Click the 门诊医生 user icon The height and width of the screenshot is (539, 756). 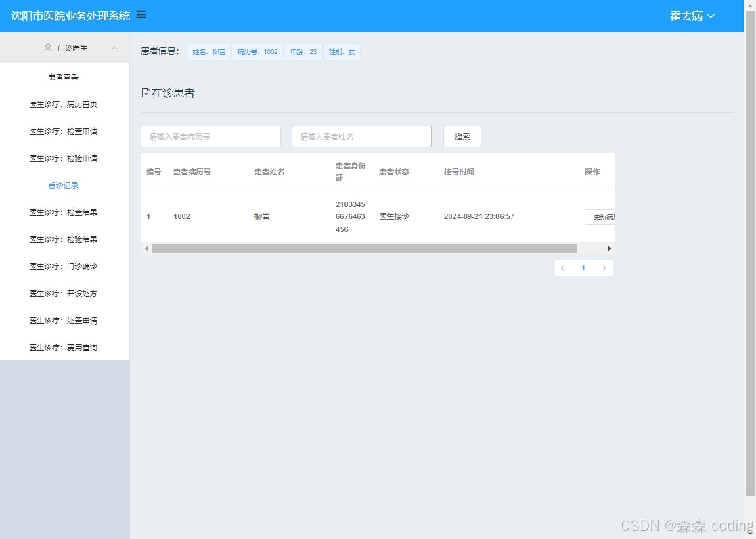point(48,48)
